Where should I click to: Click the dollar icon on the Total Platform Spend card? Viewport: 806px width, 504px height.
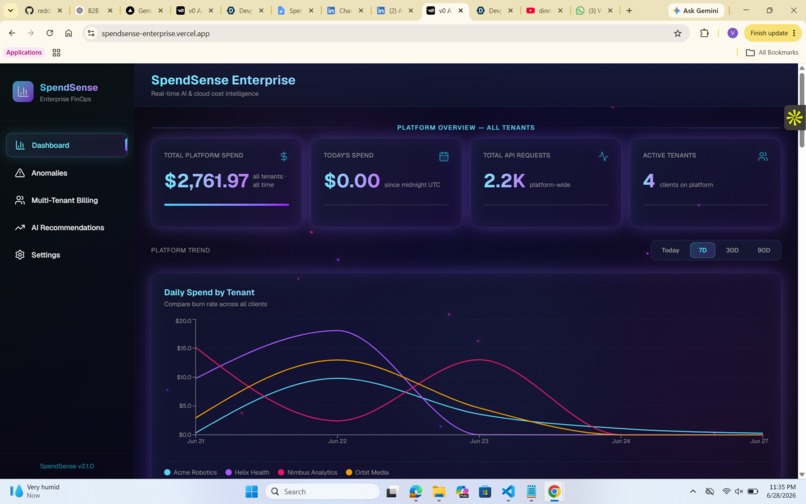284,156
